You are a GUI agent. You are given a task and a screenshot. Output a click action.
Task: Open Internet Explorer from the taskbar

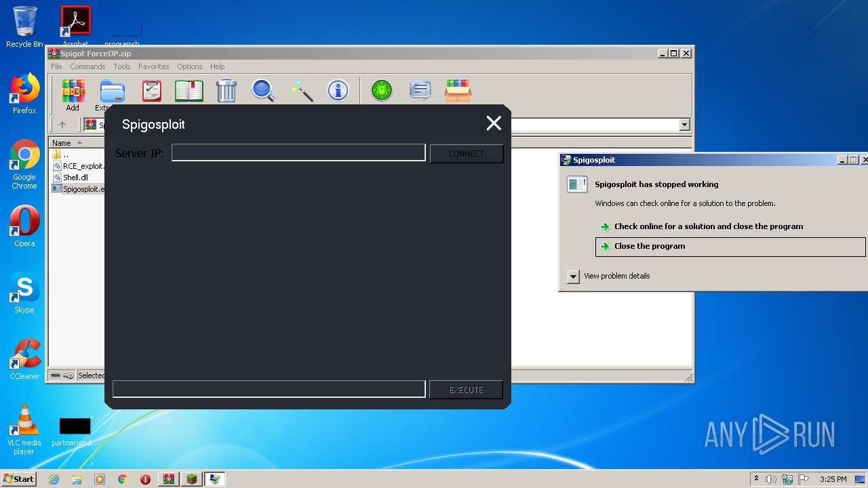pyautogui.click(x=54, y=479)
